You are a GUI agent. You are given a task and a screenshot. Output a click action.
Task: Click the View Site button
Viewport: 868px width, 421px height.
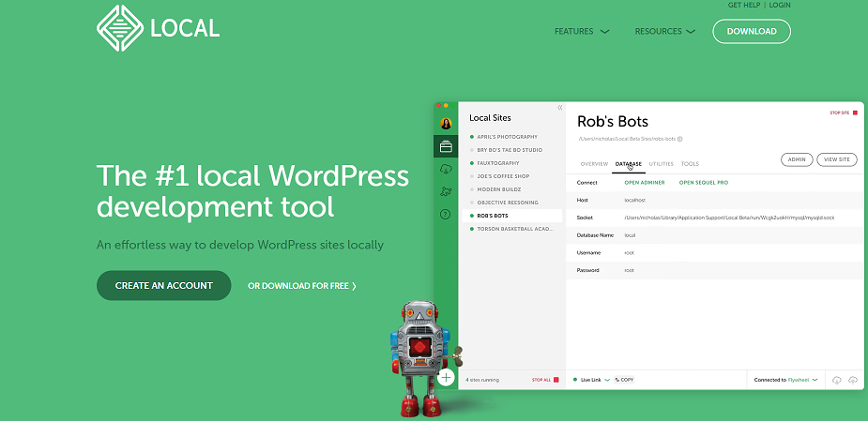click(836, 159)
